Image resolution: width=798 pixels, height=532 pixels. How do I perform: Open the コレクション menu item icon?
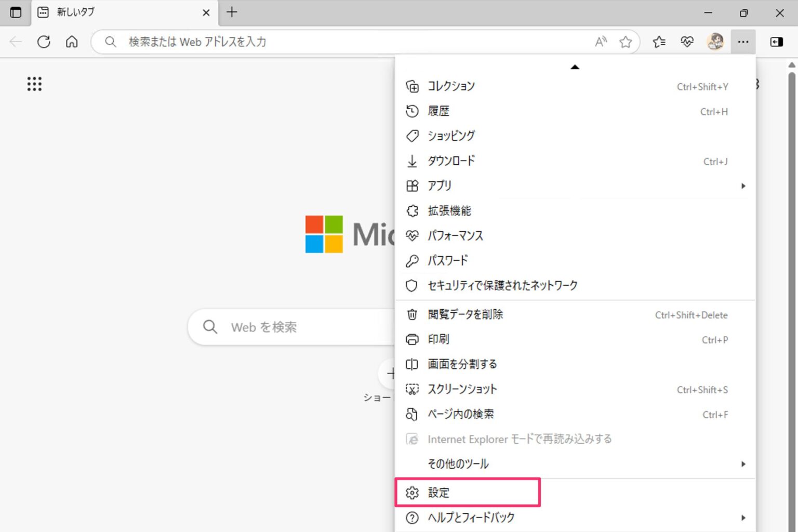pyautogui.click(x=413, y=86)
